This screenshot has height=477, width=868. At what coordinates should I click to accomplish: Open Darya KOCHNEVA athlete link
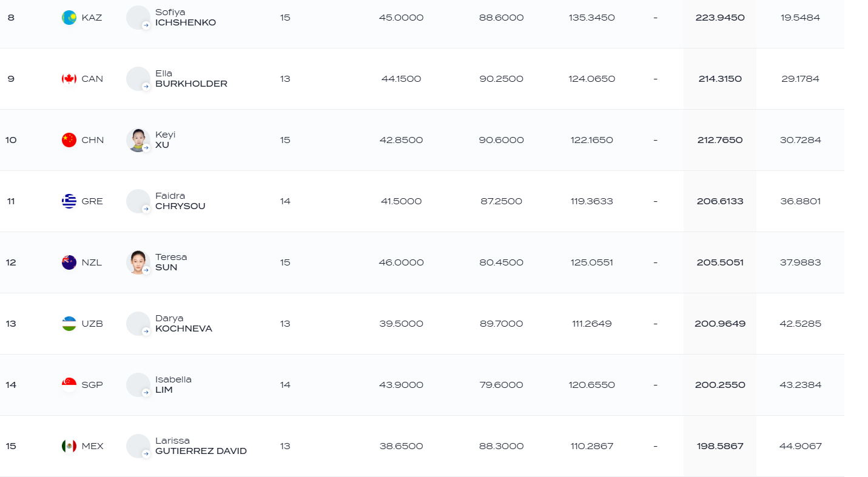(184, 324)
